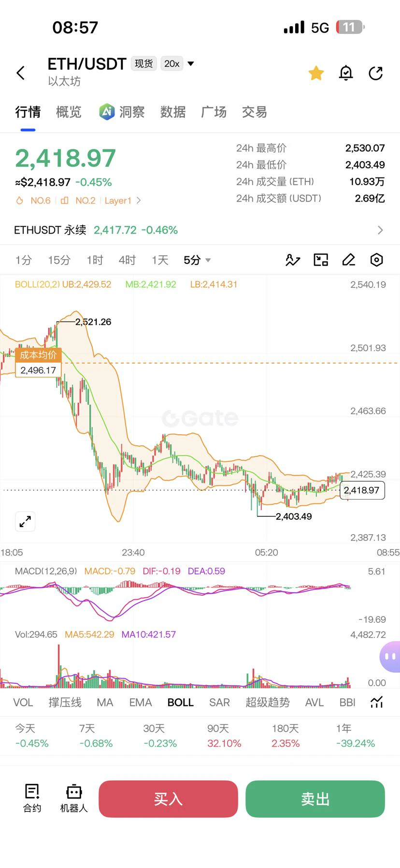Open the chart indicator line tool icon
Viewport: 400px width, 868px height.
pyautogui.click(x=293, y=260)
